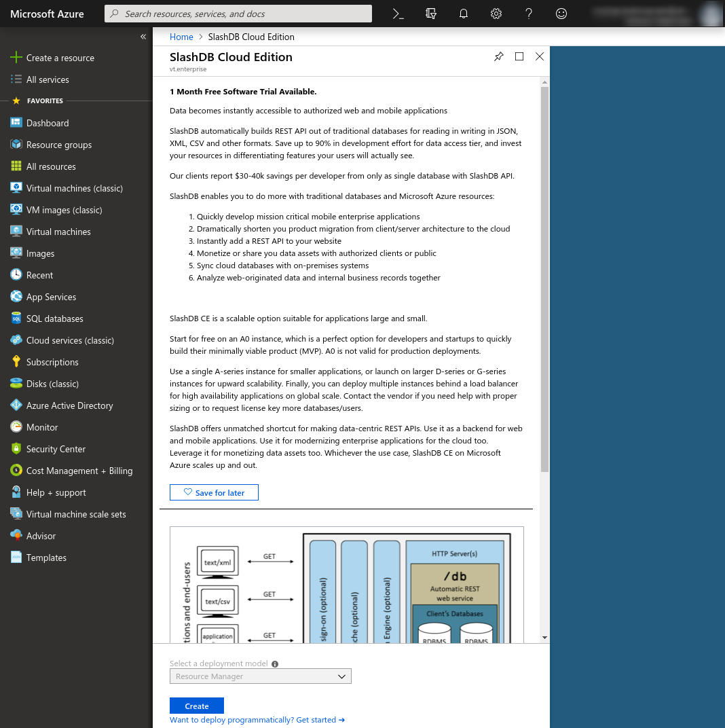Click the deployment model info icon
This screenshot has height=728, width=725.
click(275, 664)
